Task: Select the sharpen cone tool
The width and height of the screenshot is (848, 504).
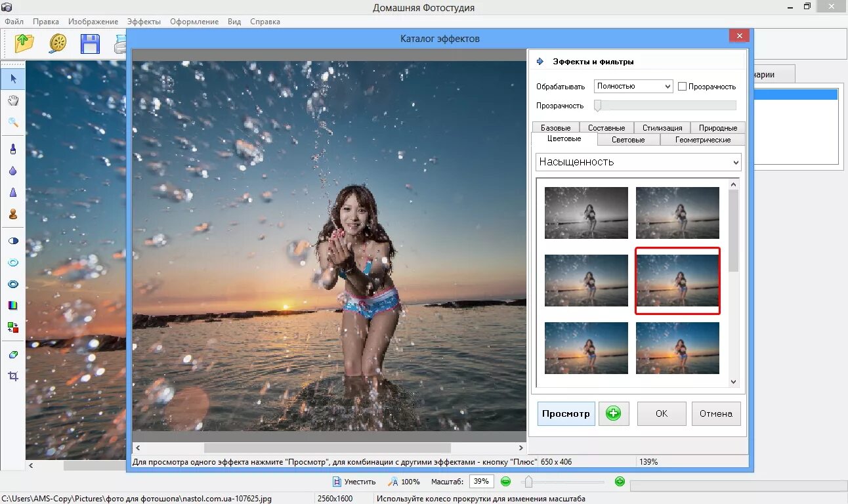Action: pos(13,192)
